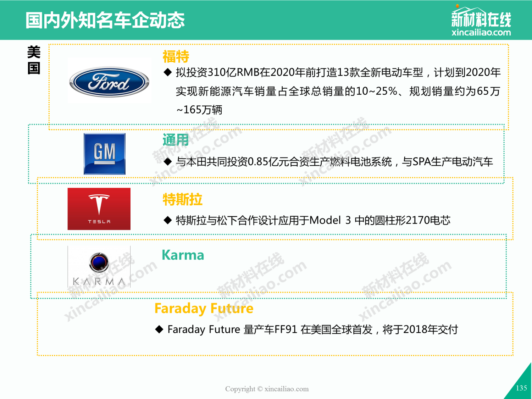The image size is (532, 399).
Task: Click the diamond bullet before 与本田共同投资
Action: click(168, 162)
